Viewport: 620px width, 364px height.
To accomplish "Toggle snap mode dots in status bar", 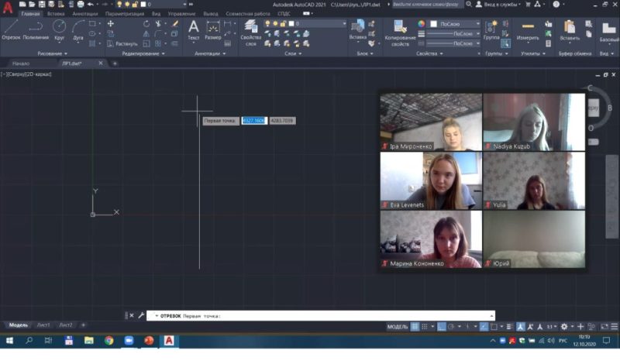I will [x=424, y=327].
